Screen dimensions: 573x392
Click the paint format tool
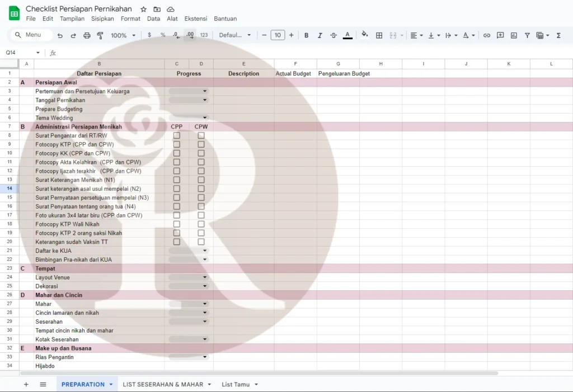(x=100, y=35)
